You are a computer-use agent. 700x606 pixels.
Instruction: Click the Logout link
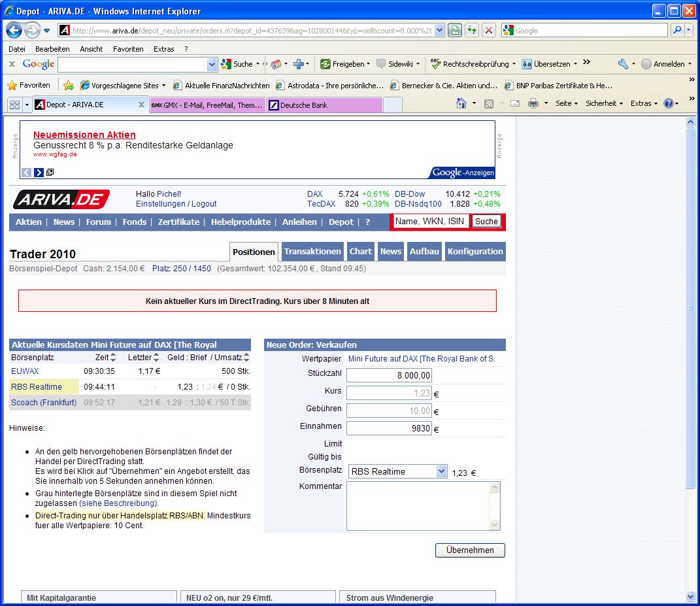[x=204, y=204]
